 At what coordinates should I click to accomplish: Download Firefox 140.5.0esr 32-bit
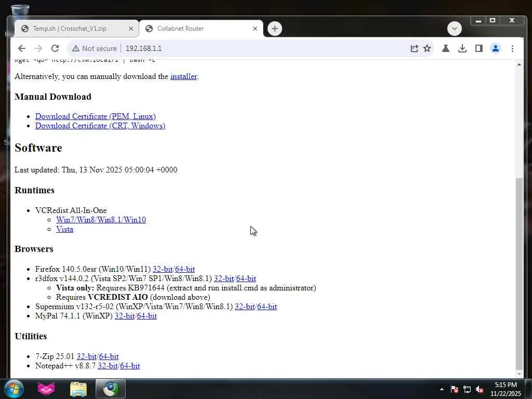point(163,269)
